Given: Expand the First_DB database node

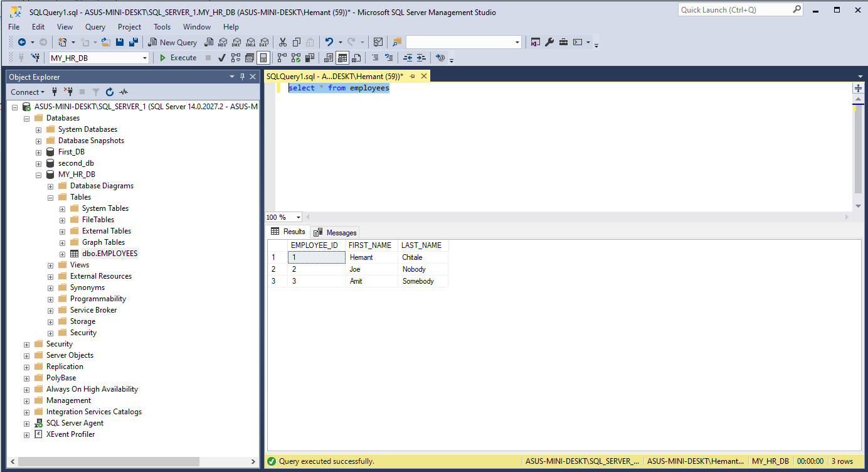Looking at the screenshot, I should [x=39, y=153].
